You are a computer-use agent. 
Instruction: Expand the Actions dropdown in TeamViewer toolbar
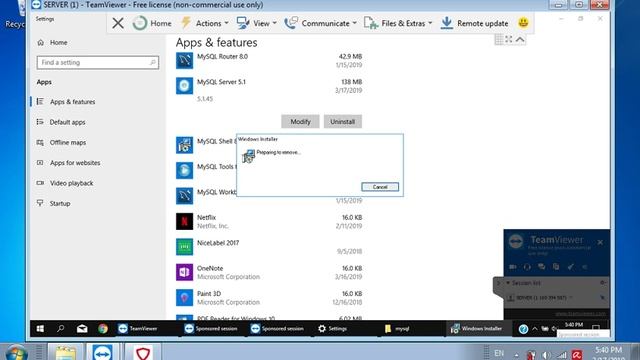click(x=205, y=23)
